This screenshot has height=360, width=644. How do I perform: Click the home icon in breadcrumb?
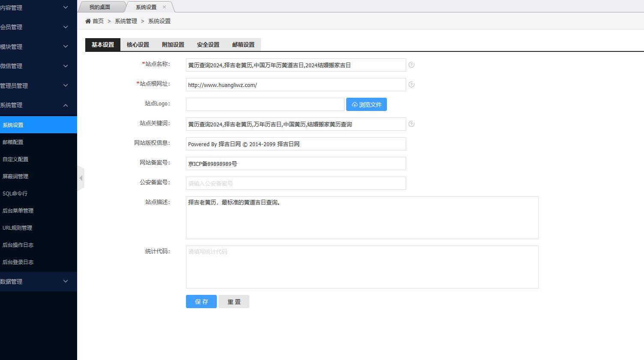click(x=88, y=21)
